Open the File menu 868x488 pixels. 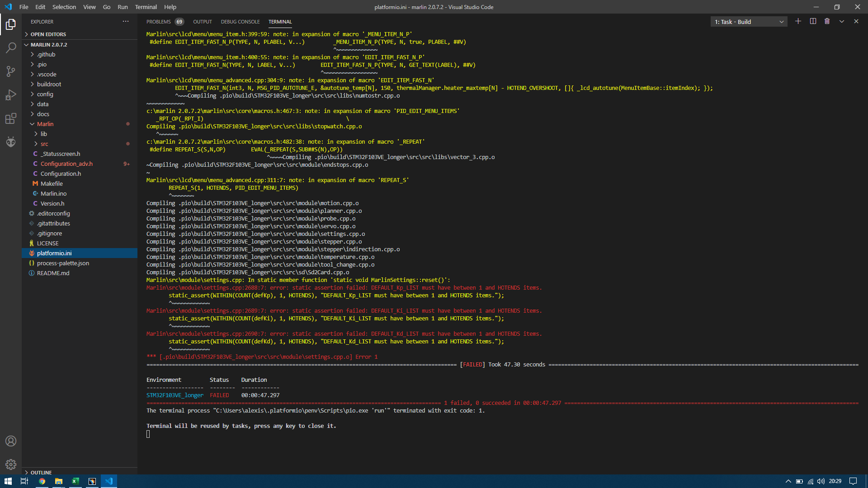[x=24, y=7]
